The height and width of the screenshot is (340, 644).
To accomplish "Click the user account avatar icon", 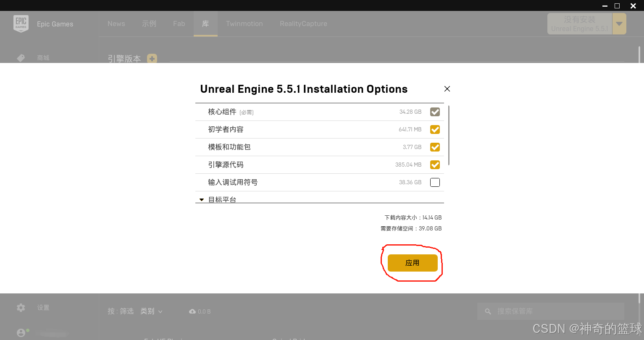I will point(21,333).
